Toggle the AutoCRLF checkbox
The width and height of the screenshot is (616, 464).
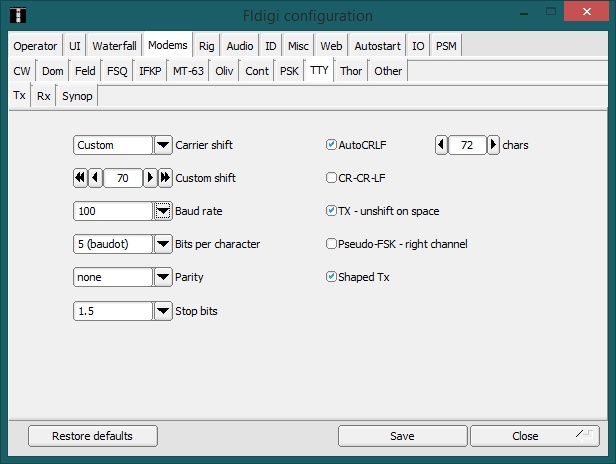[x=331, y=145]
